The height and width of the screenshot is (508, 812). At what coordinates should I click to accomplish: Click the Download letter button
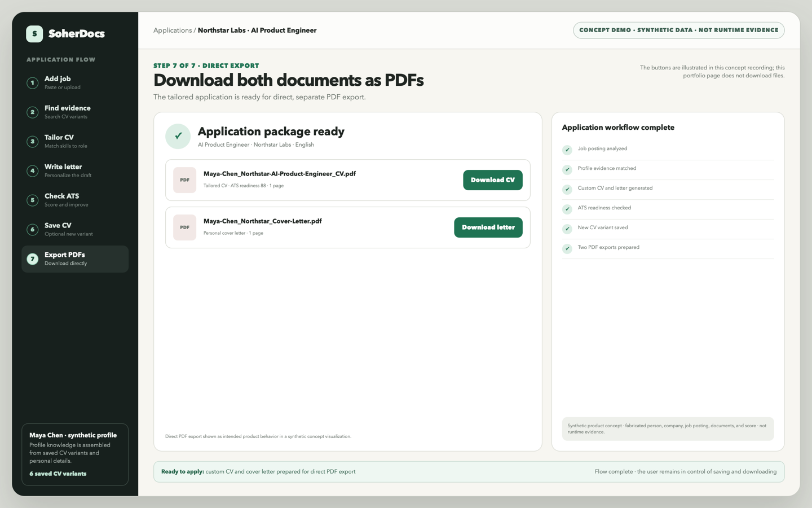(x=488, y=227)
